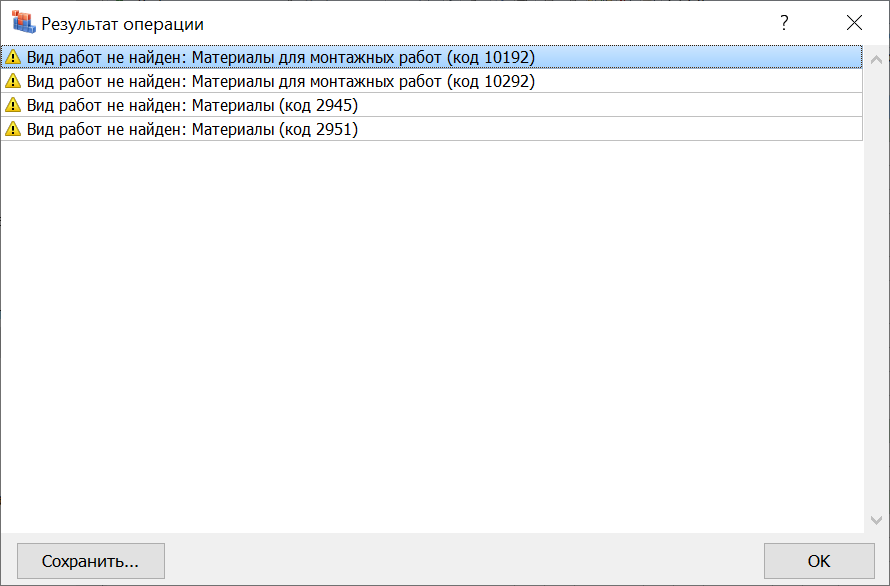Click warning icon for код 2945 row
Image resolution: width=890 pixels, height=586 pixels.
(12, 105)
